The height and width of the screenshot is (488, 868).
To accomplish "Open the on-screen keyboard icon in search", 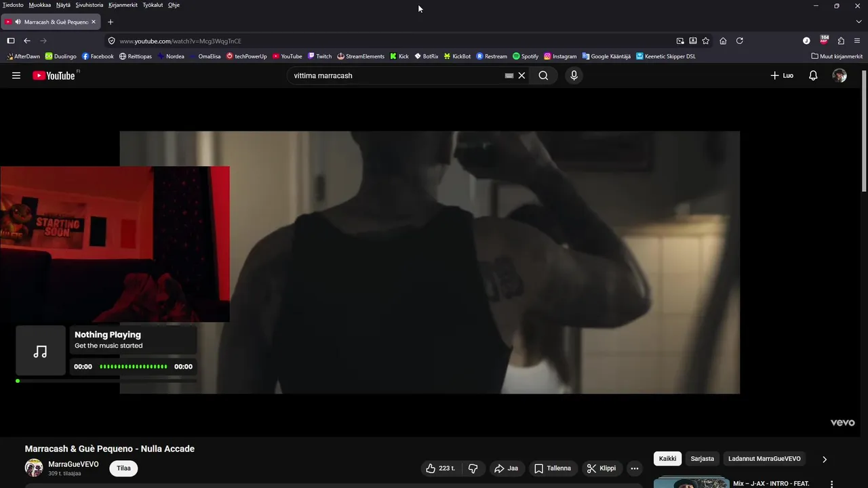I will pyautogui.click(x=509, y=76).
